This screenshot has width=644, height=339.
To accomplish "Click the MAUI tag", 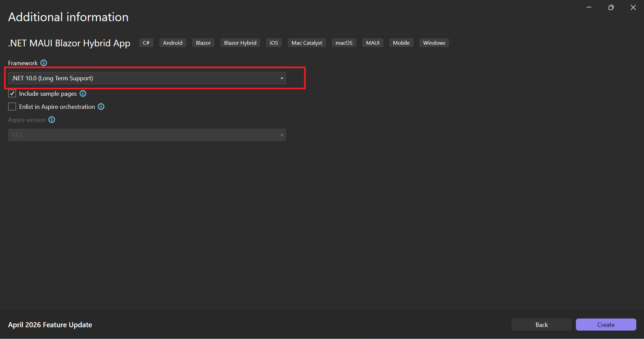I will (x=373, y=43).
